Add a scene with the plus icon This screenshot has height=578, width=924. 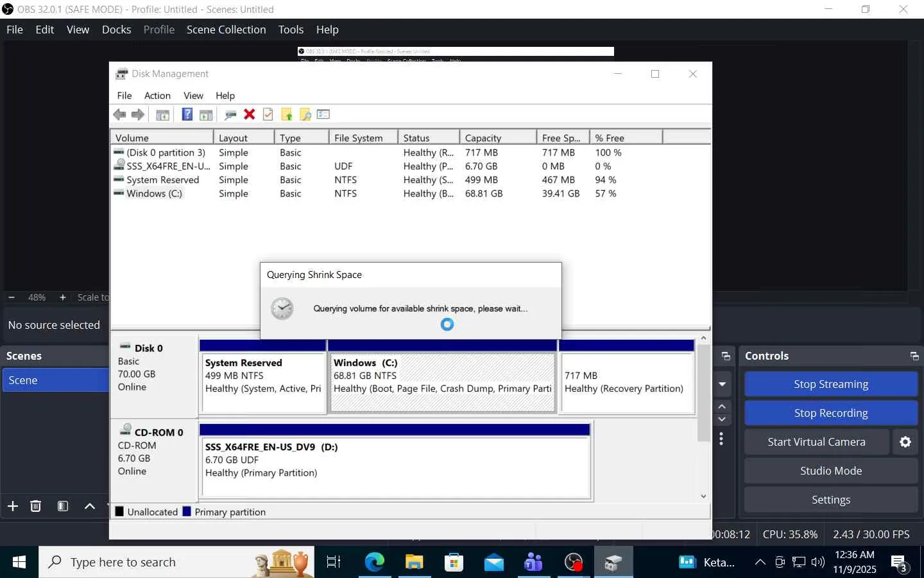click(x=13, y=506)
